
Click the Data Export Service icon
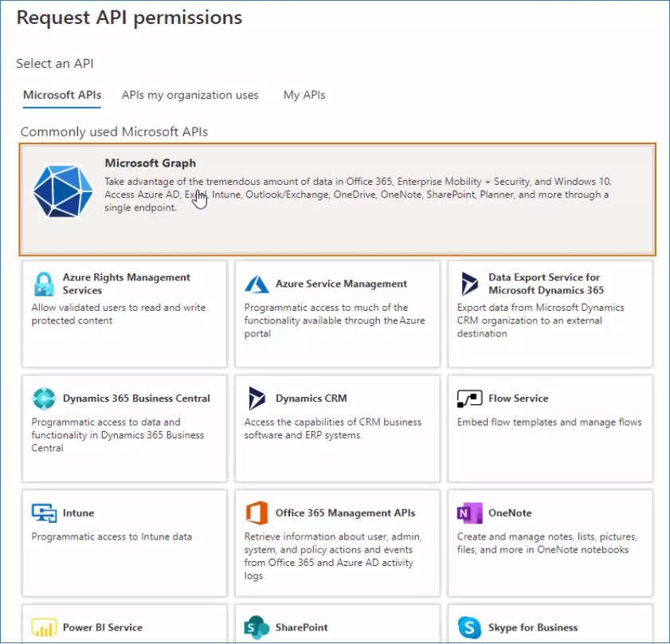470,284
